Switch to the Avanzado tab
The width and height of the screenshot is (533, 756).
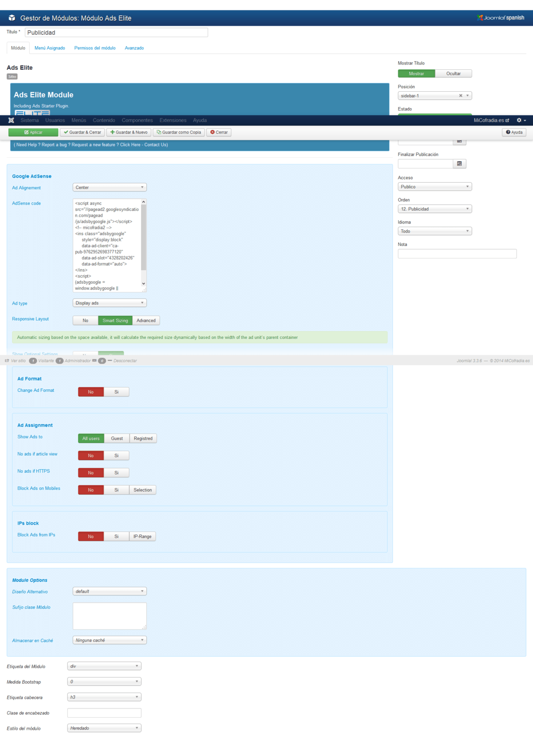click(x=134, y=48)
